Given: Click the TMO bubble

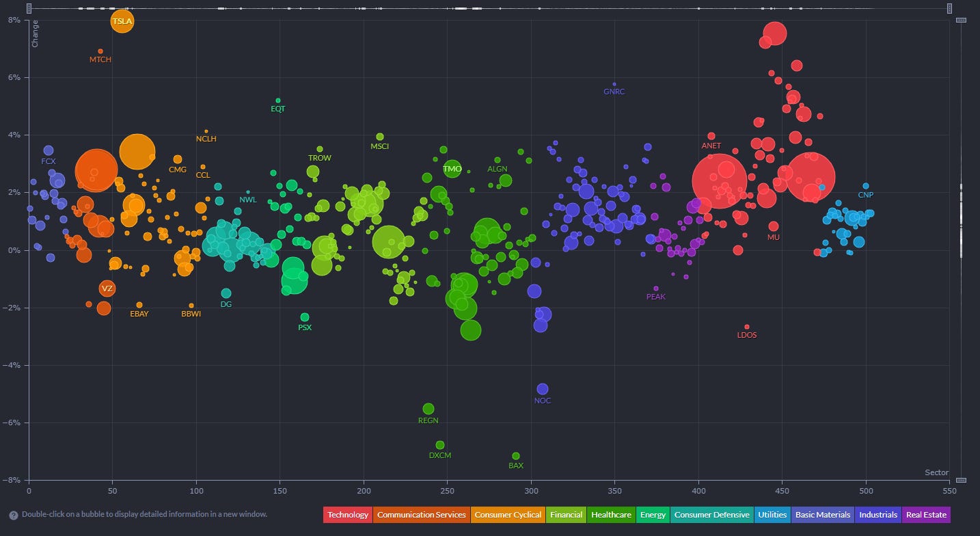Looking at the screenshot, I should pyautogui.click(x=452, y=168).
